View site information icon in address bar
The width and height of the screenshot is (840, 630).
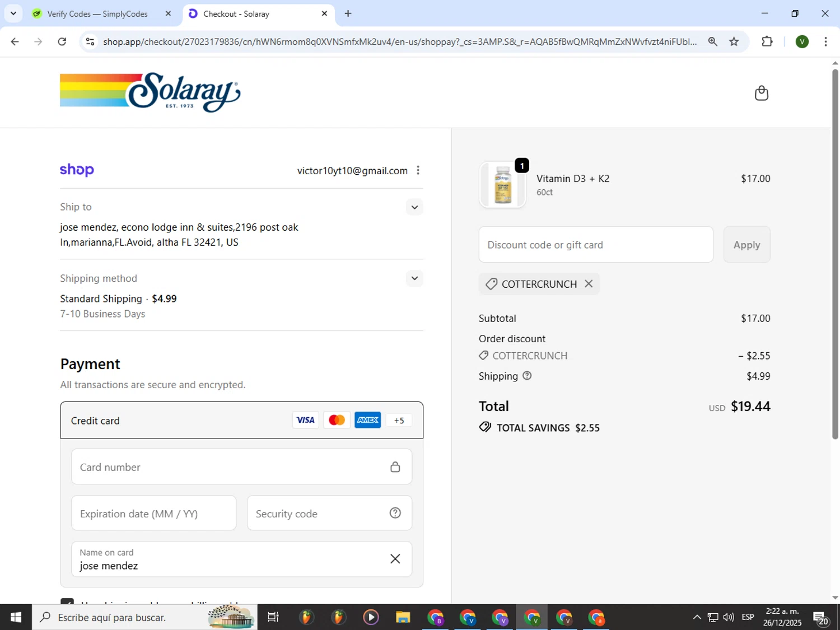pyautogui.click(x=90, y=41)
